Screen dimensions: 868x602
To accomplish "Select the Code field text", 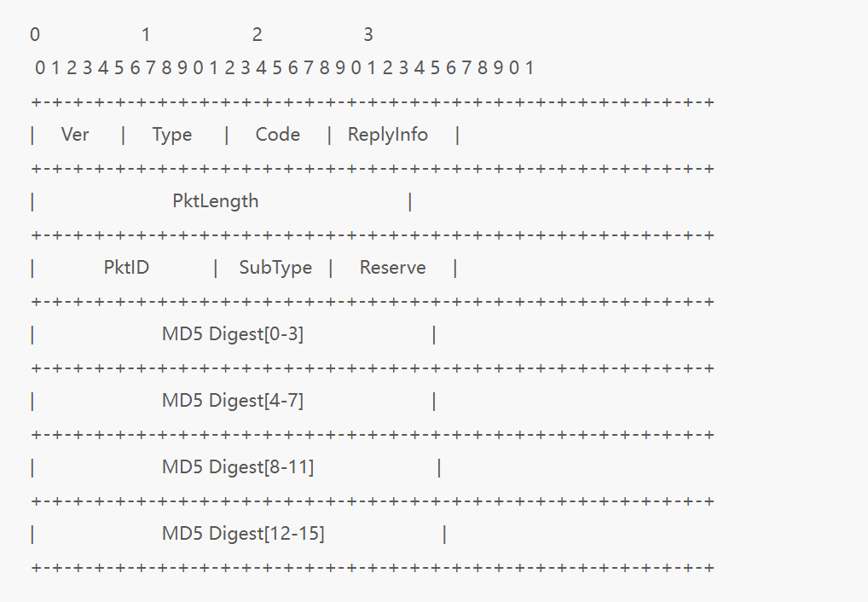I will (x=277, y=135).
